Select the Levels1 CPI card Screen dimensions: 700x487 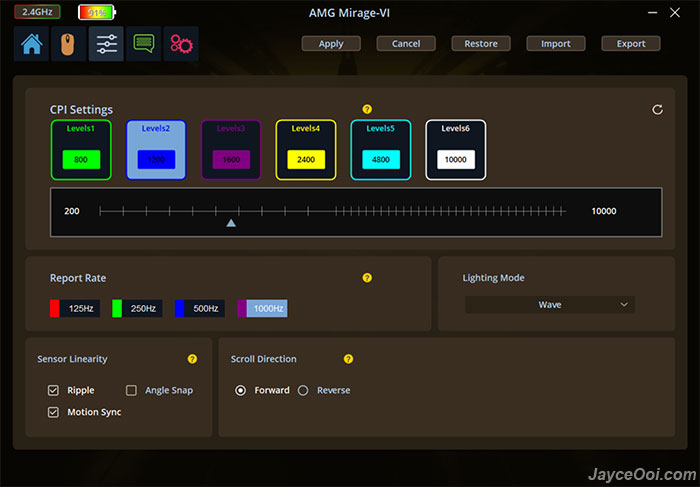tap(81, 150)
